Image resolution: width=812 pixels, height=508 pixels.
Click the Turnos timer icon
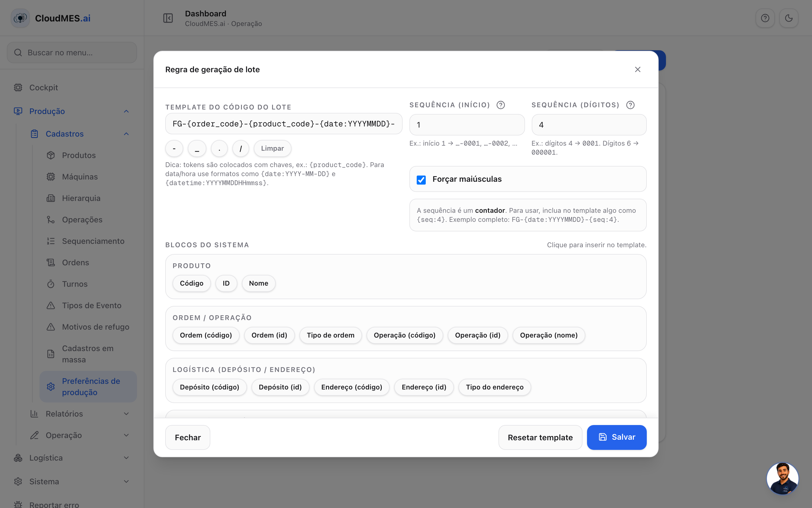(x=51, y=284)
